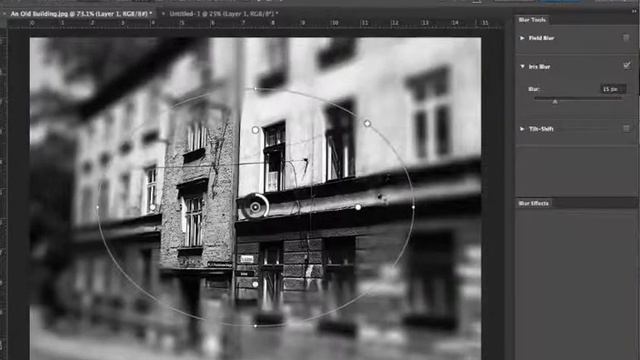This screenshot has height=360, width=640.
Task: Click the left feather handle inside the ellipse
Action: (x=152, y=207)
